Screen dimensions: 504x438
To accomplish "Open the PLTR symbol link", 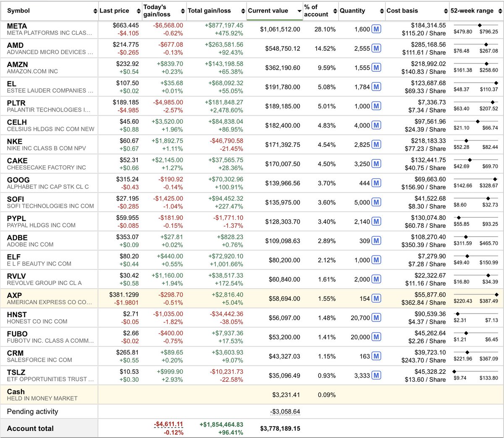I will click(16, 103).
